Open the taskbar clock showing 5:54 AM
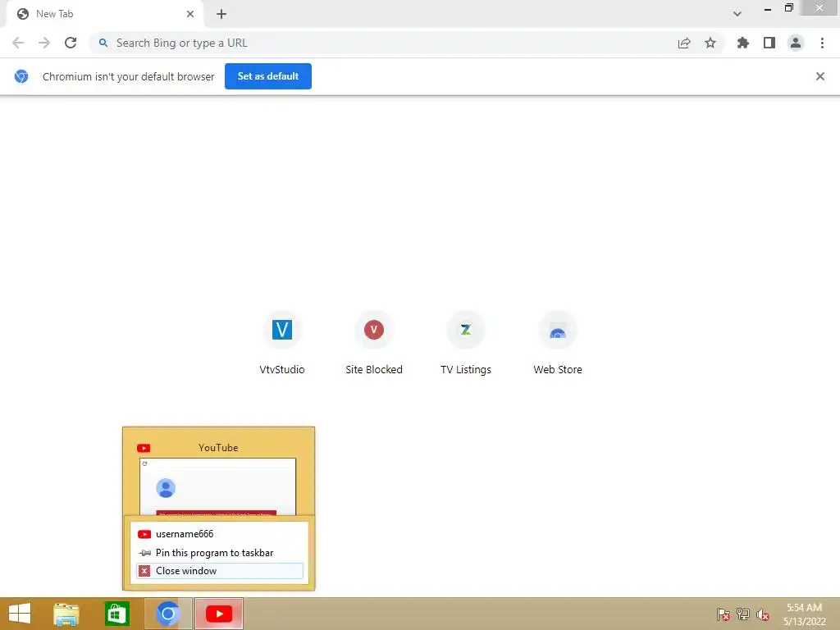 tap(804, 614)
